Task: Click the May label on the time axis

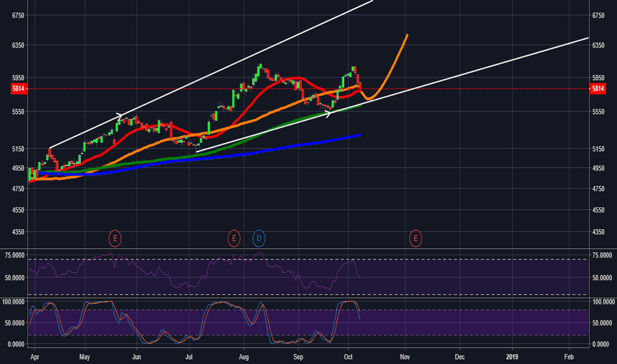Action: coord(85,357)
